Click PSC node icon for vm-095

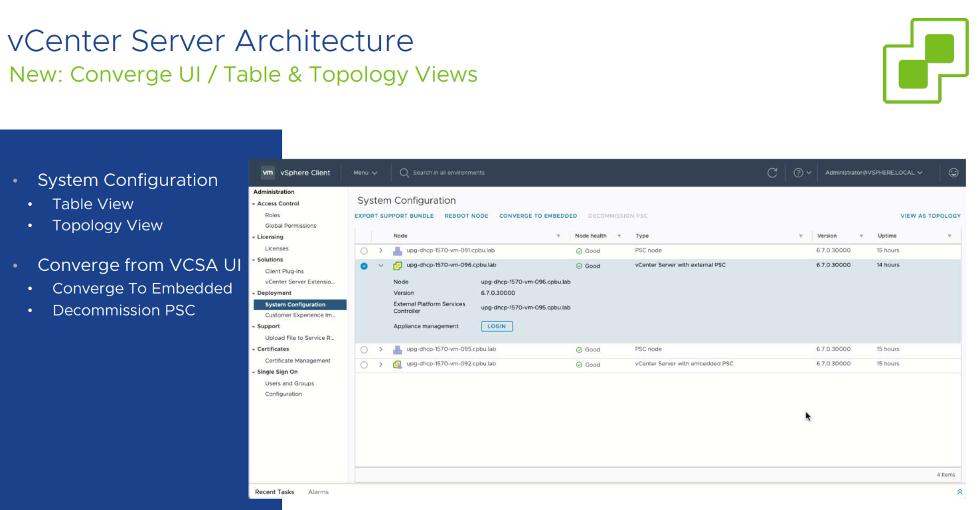pyautogui.click(x=398, y=349)
